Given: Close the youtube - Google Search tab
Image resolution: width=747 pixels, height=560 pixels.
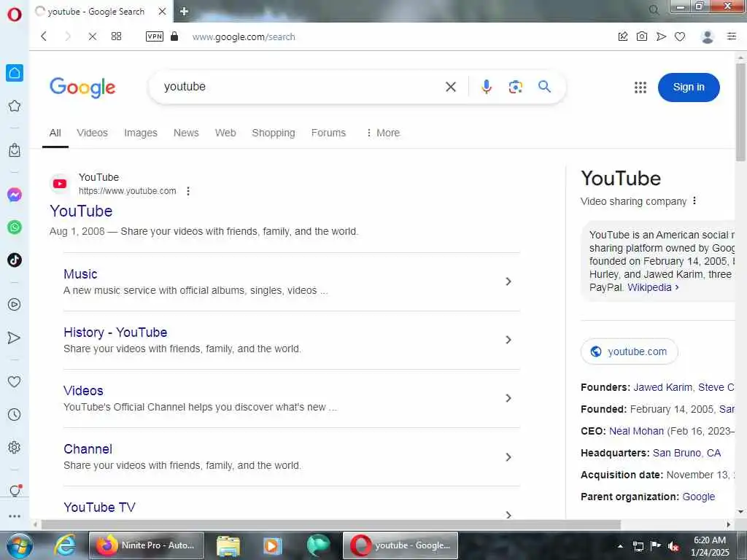Looking at the screenshot, I should [x=162, y=12].
